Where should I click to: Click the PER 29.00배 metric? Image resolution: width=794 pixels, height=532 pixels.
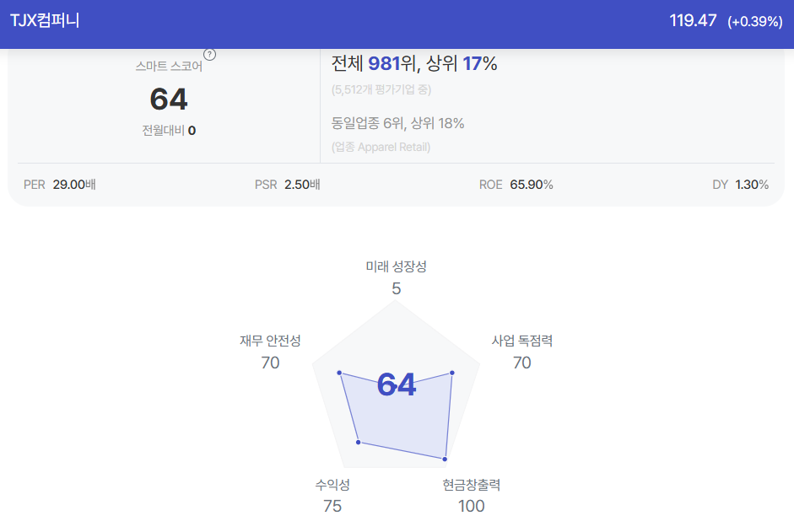(60, 185)
